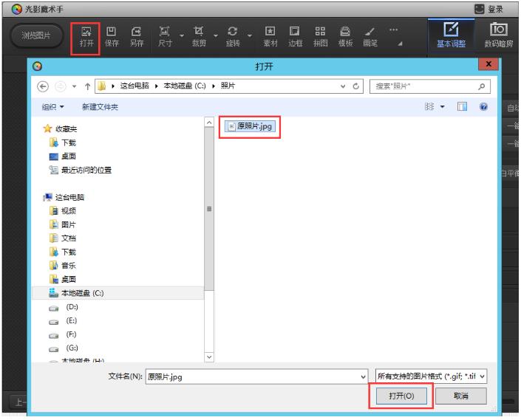Screen dimensions: 521x420
Task: Select the Save As (另存) icon
Action: (137, 36)
